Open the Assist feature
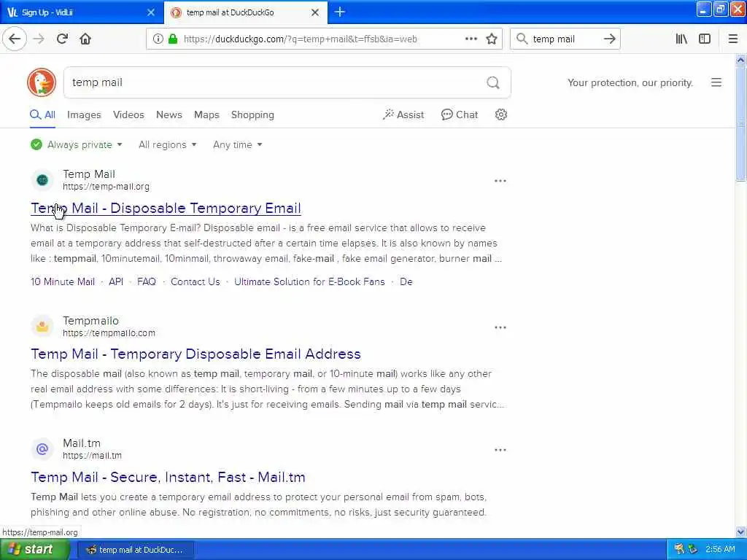747x560 pixels. click(403, 114)
